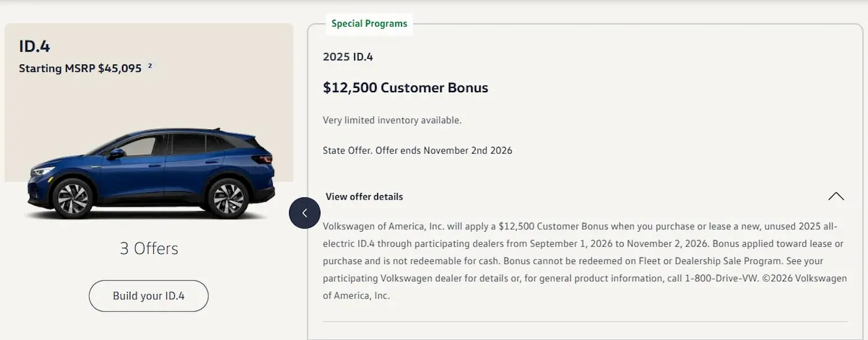Click the Volkswagen of America disclaimer paragraph
This screenshot has width=868, height=340.
pos(585,261)
